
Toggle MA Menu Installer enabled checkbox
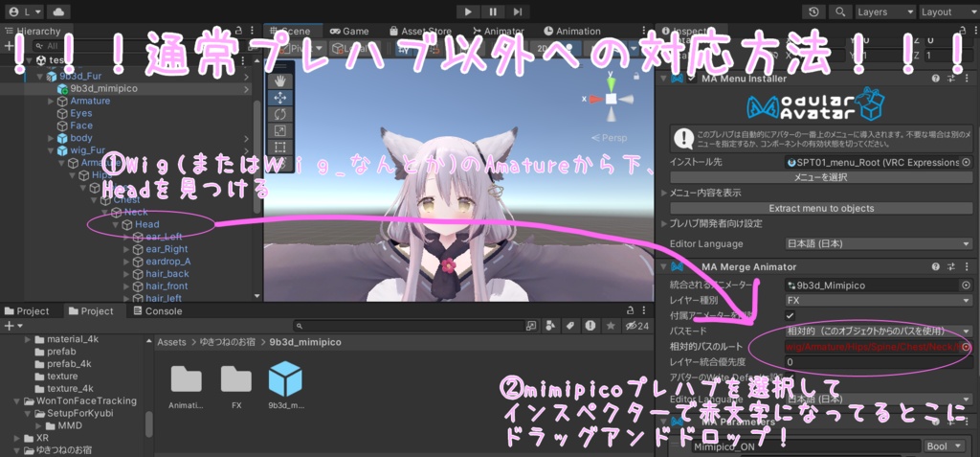point(691,79)
